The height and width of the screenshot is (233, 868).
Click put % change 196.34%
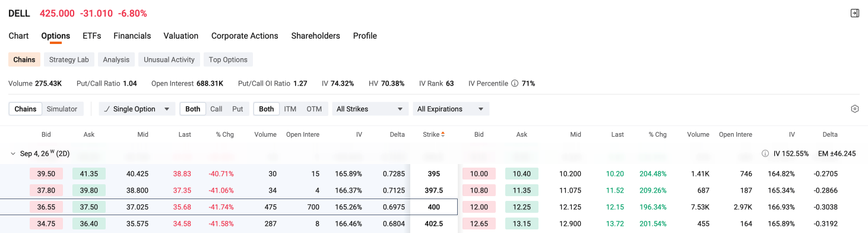point(653,207)
